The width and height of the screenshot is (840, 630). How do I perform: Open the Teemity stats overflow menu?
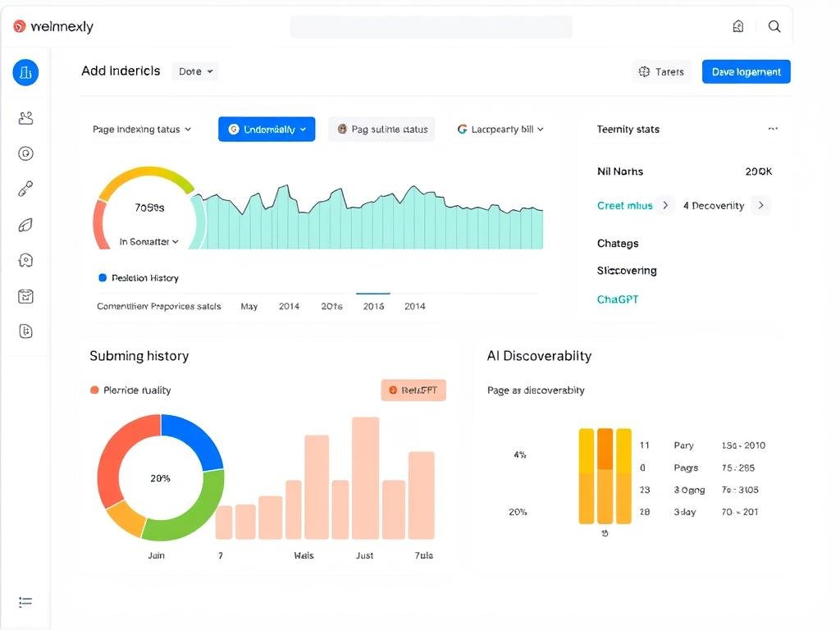point(772,129)
